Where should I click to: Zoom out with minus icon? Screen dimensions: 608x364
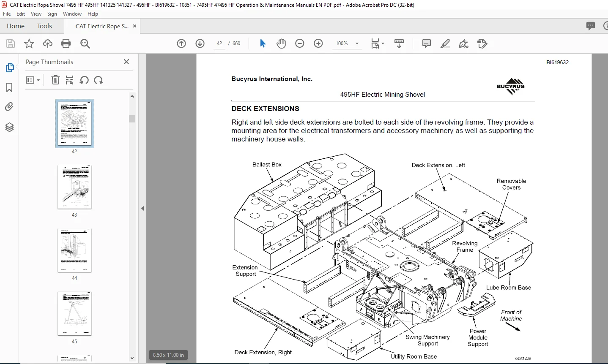(x=300, y=43)
